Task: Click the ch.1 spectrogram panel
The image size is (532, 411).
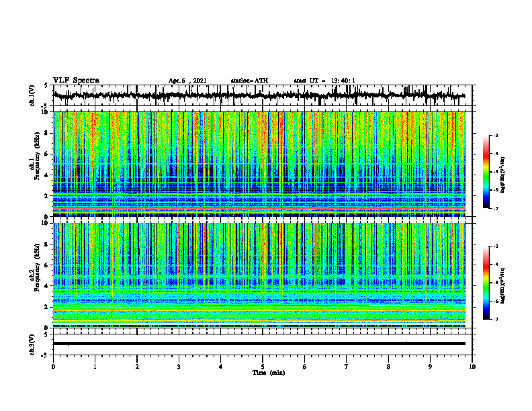Action: click(x=259, y=164)
